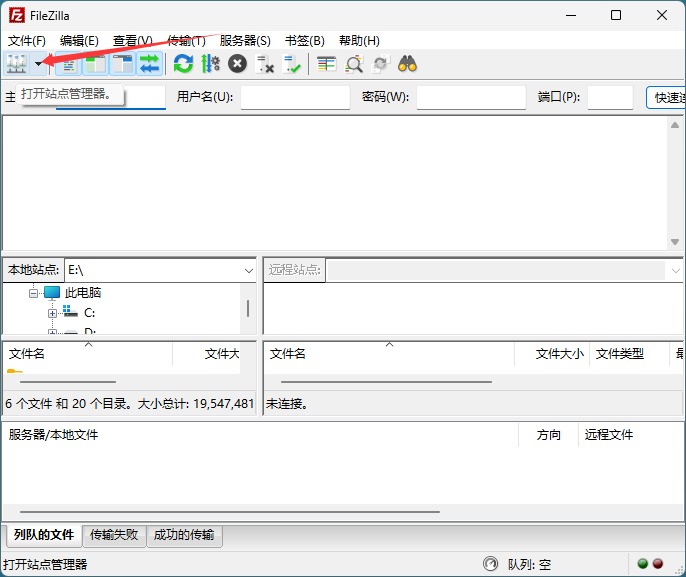Screen dimensions: 686x577
Task: Click the 远程文件 queue column header
Action: [x=630, y=434]
